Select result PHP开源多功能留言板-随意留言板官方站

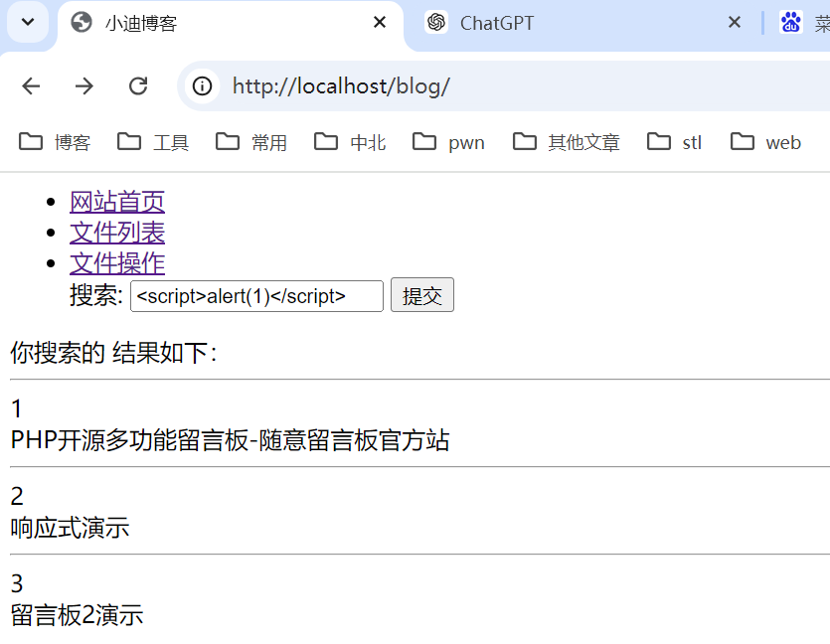tap(231, 440)
